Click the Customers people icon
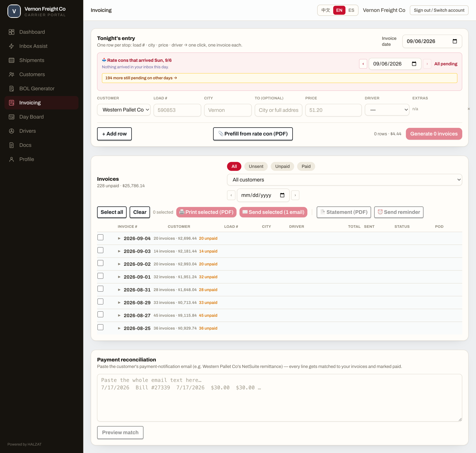The image size is (476, 453). tap(11, 74)
